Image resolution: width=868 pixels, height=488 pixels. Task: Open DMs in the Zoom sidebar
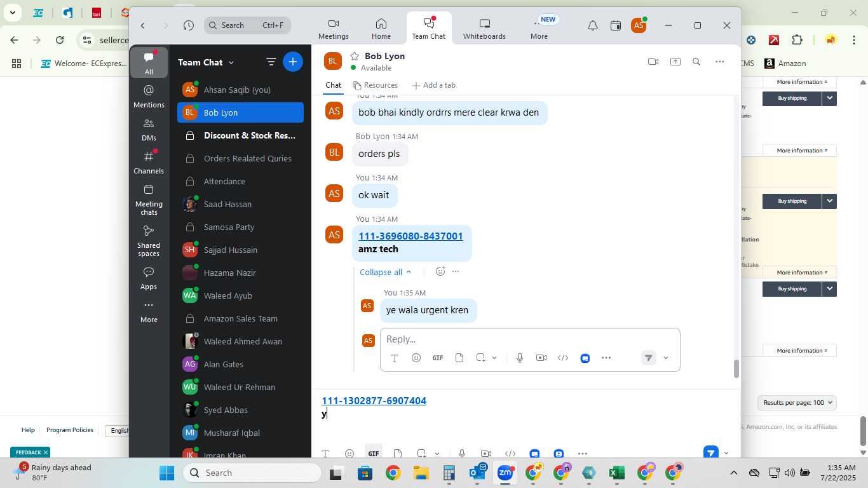149,129
